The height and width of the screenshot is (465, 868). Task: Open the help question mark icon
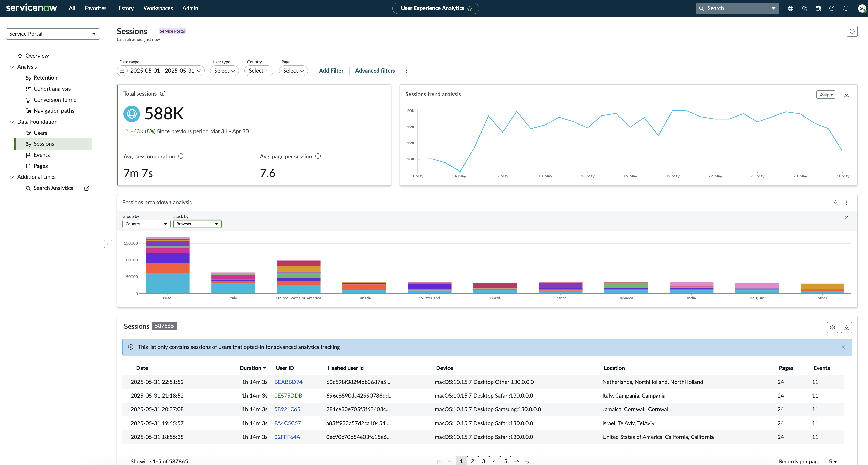(x=832, y=9)
